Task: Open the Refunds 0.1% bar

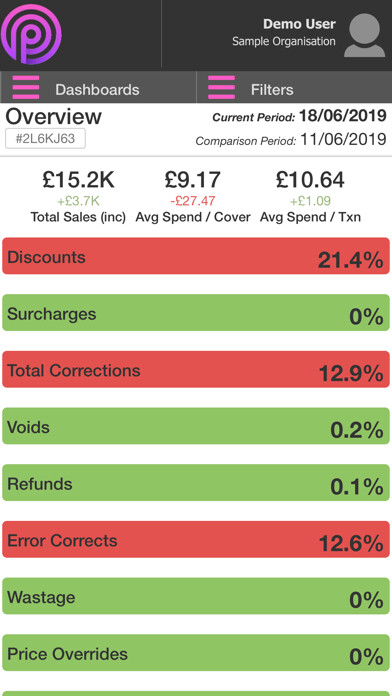Action: 196,482
